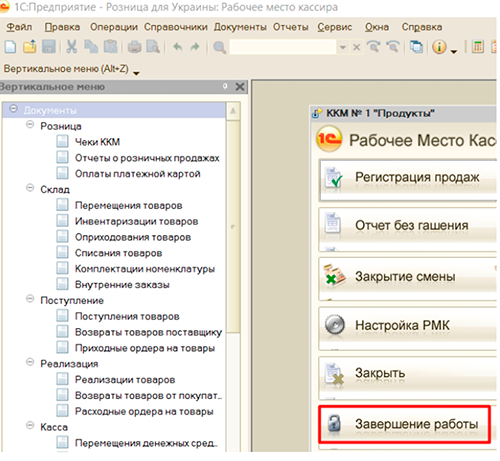Click the New document toolbar icon
The image size is (500, 461).
click(x=10, y=47)
